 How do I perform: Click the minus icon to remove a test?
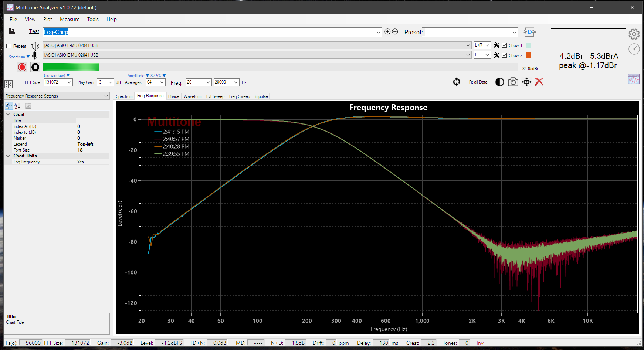[395, 31]
